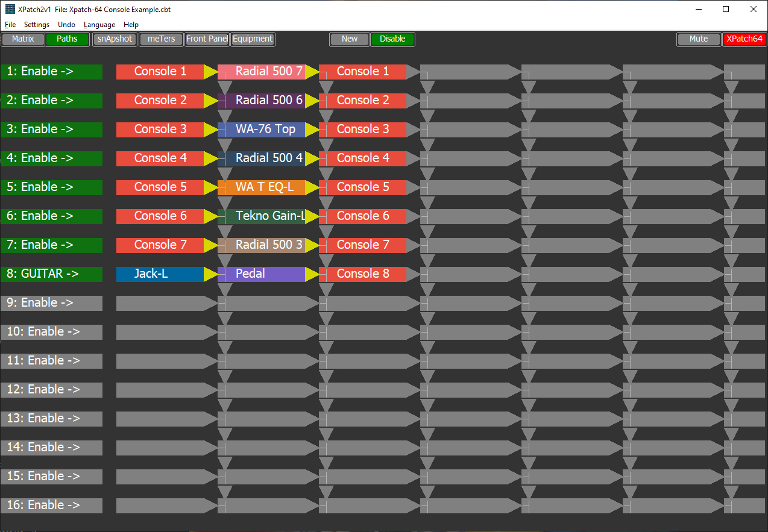
Task: Select the Paths tab
Action: coord(67,39)
